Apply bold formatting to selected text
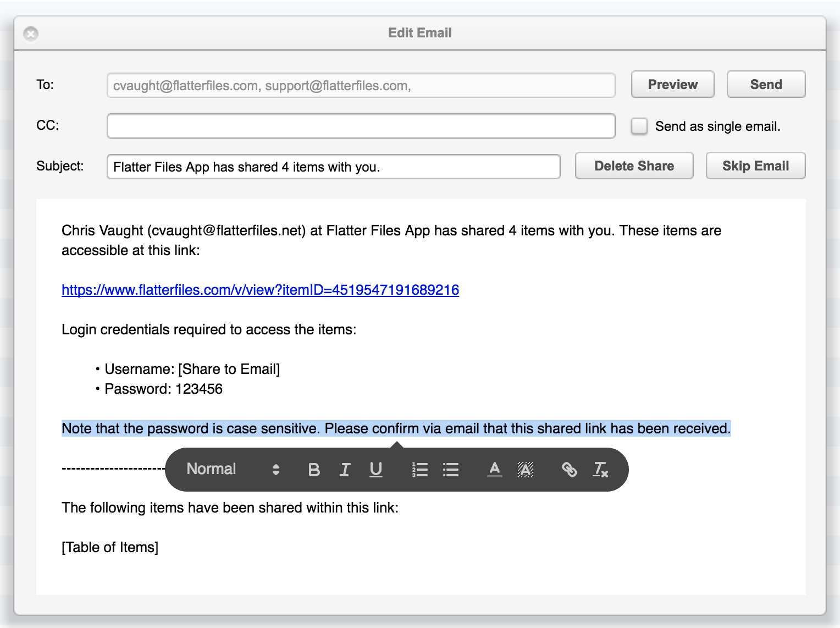 314,470
